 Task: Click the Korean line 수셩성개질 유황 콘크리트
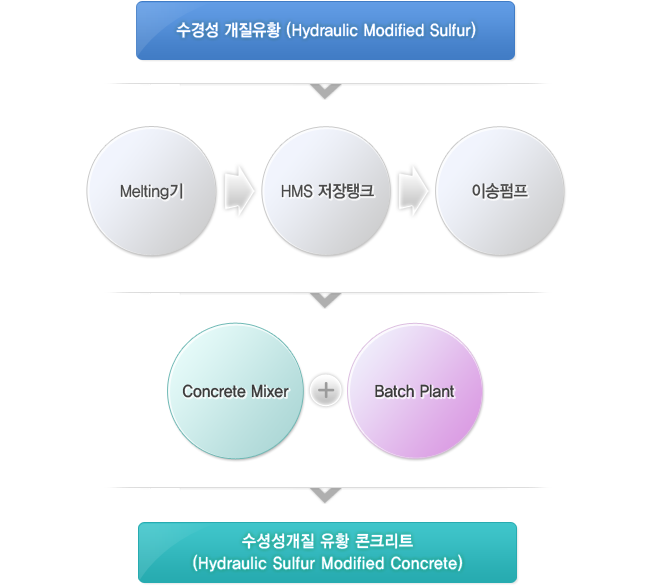click(327, 541)
